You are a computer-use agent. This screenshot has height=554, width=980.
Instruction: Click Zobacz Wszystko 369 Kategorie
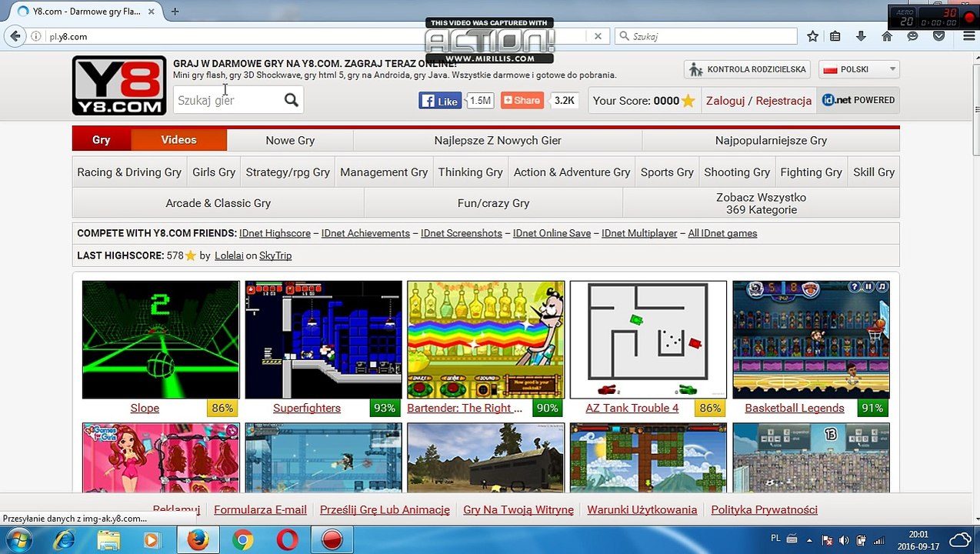point(761,203)
